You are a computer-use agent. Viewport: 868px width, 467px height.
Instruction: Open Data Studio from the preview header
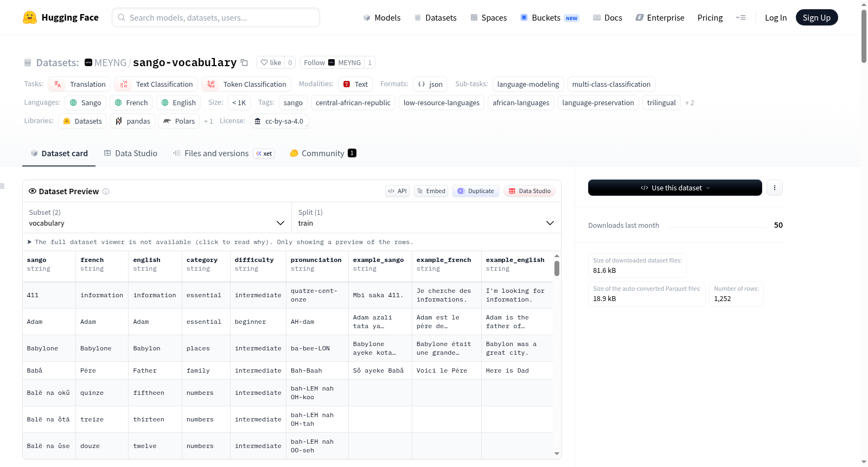[529, 191]
